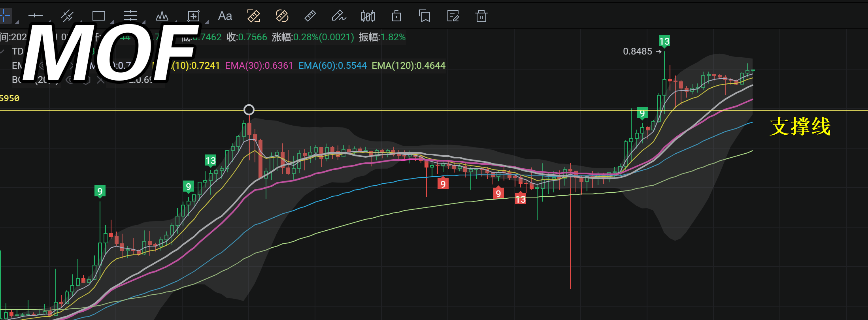Click the edit note icon
868x320 pixels.
pos(453,16)
